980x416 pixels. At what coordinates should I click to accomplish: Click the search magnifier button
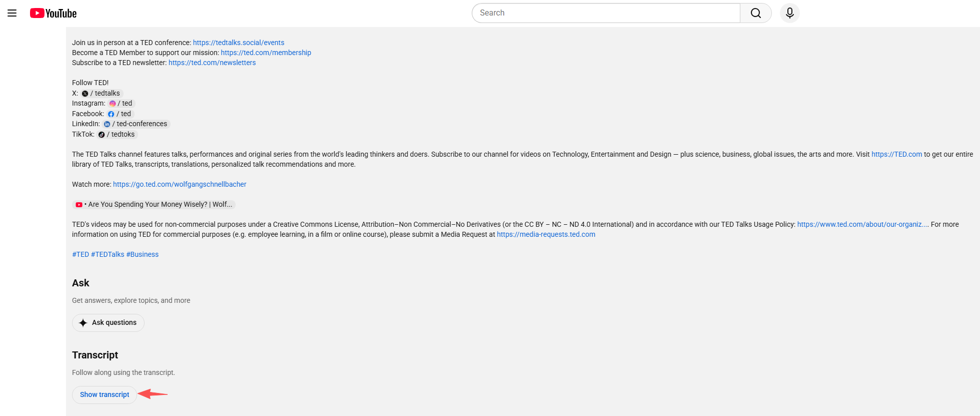tap(755, 13)
